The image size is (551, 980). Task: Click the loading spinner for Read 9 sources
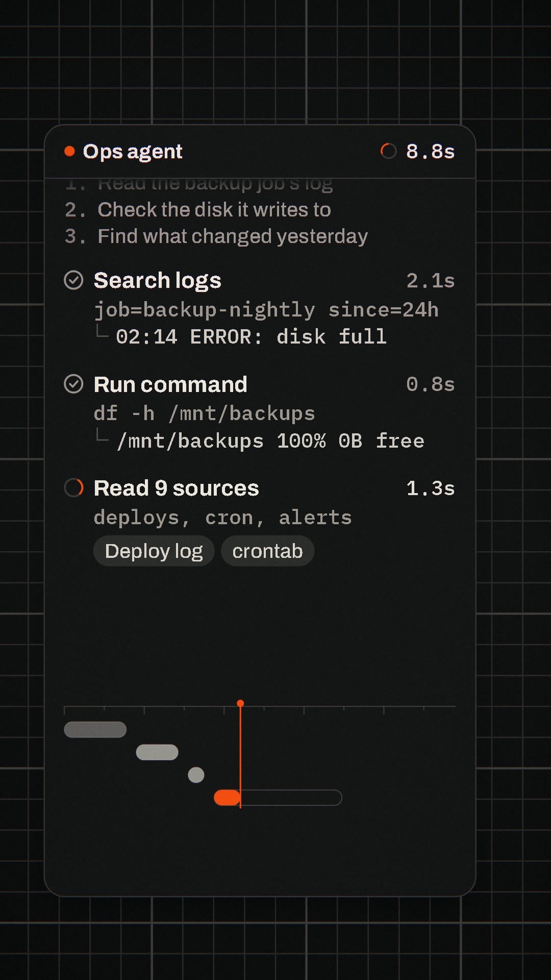click(x=73, y=487)
